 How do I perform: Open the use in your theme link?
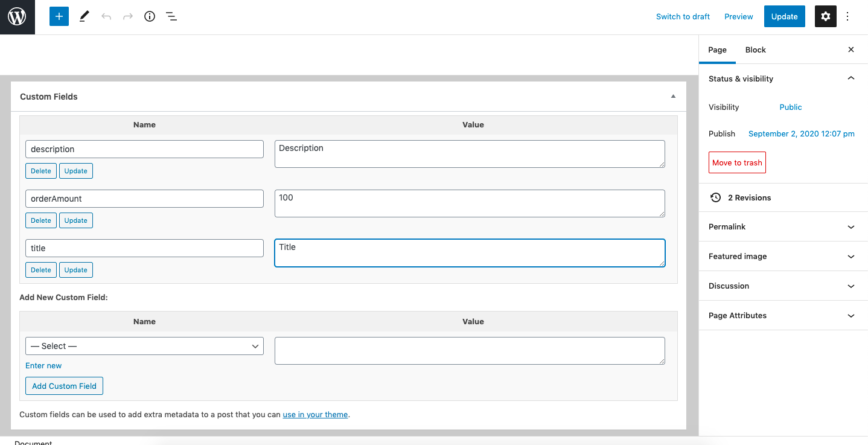click(315, 415)
